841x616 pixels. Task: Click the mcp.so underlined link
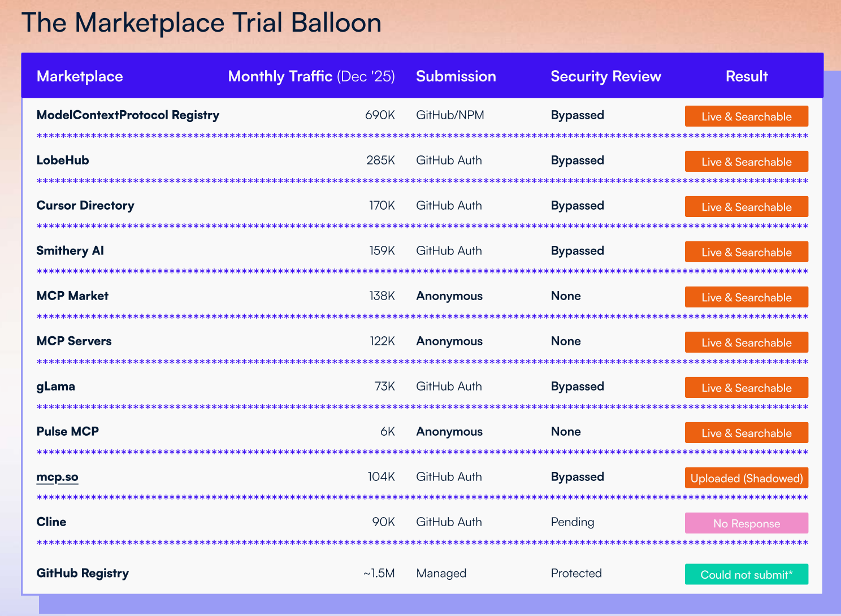(x=57, y=477)
